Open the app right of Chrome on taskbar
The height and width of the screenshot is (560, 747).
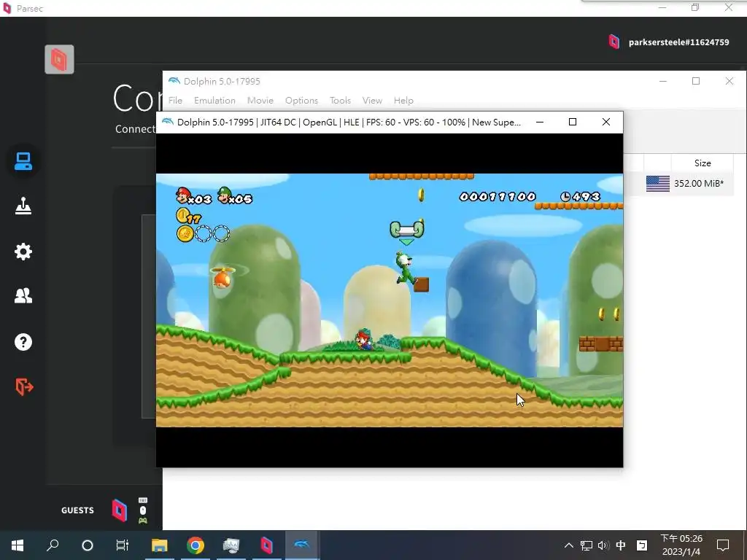coord(231,545)
